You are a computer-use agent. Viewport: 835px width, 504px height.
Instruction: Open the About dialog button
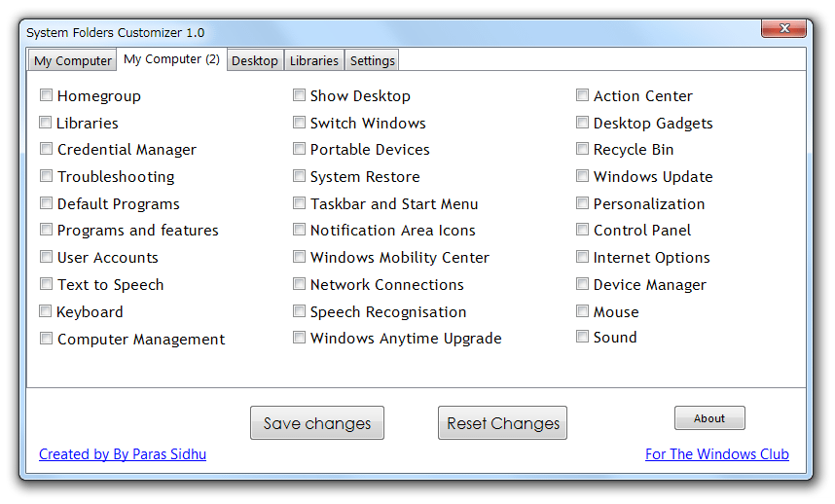pos(709,418)
